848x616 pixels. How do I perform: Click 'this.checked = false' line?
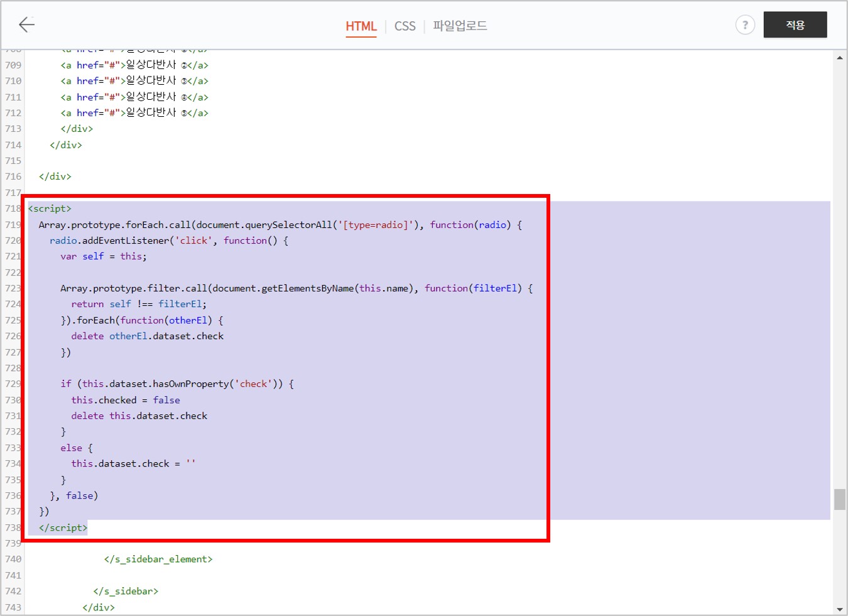click(x=126, y=400)
